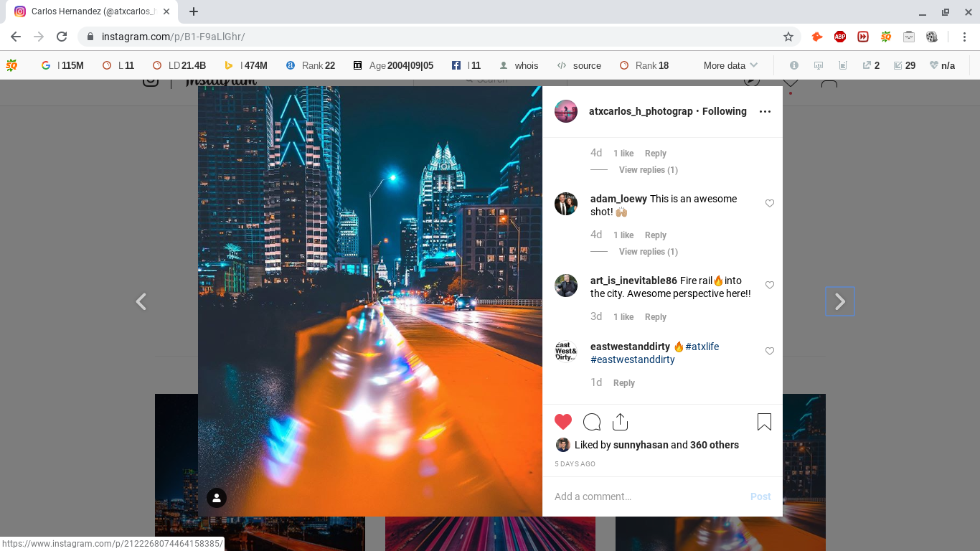
Task: Open the #atxlife hashtag
Action: pos(702,347)
